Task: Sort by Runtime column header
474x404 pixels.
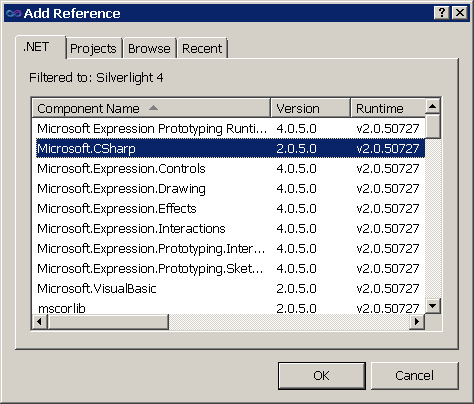Action: coord(388,108)
